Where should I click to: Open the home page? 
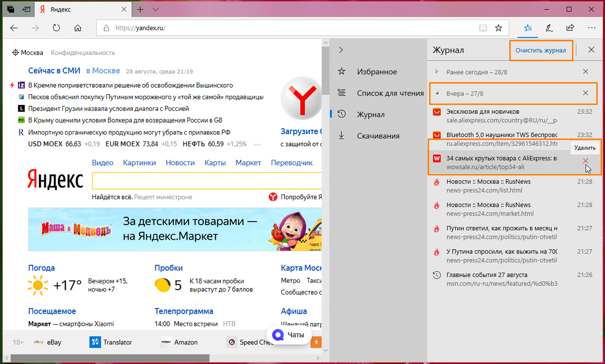coord(78,28)
